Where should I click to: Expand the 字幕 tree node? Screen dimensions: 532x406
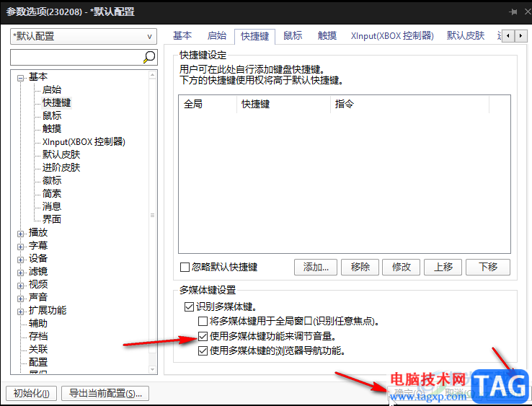tap(21, 247)
